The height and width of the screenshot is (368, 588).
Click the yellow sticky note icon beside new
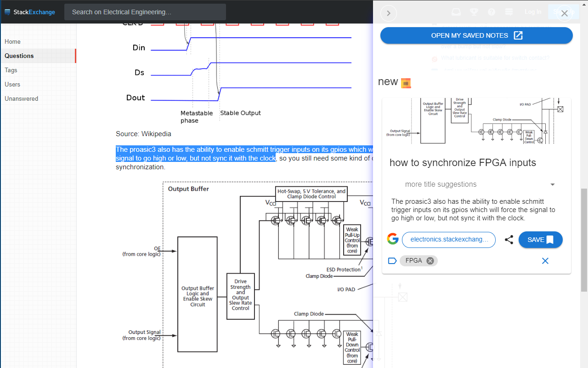tap(406, 83)
